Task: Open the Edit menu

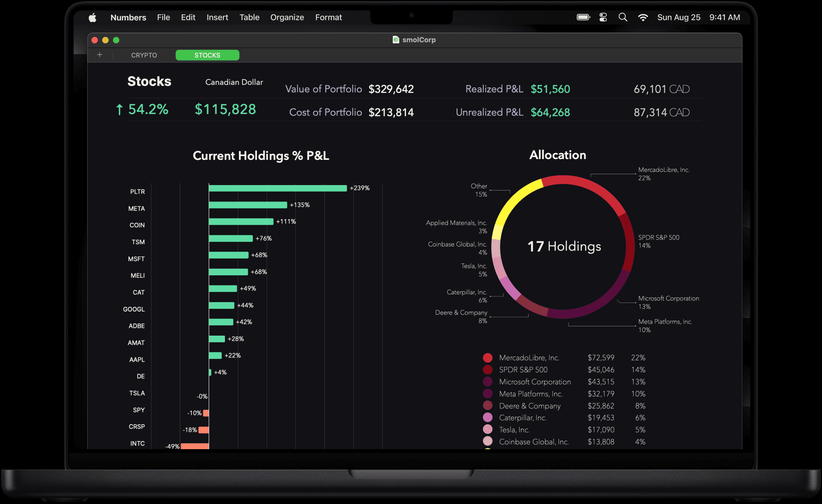Action: click(x=188, y=17)
